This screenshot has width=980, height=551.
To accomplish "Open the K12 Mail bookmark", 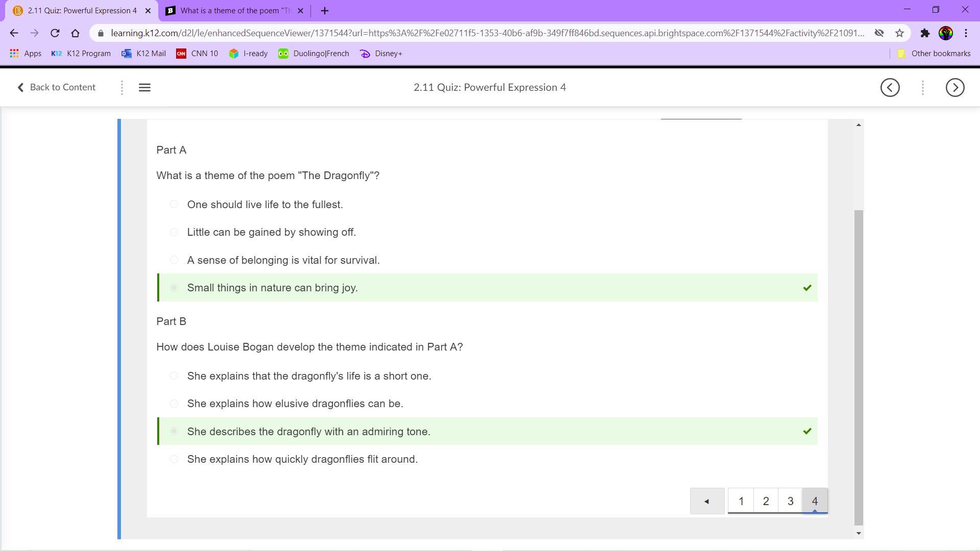I will point(143,54).
